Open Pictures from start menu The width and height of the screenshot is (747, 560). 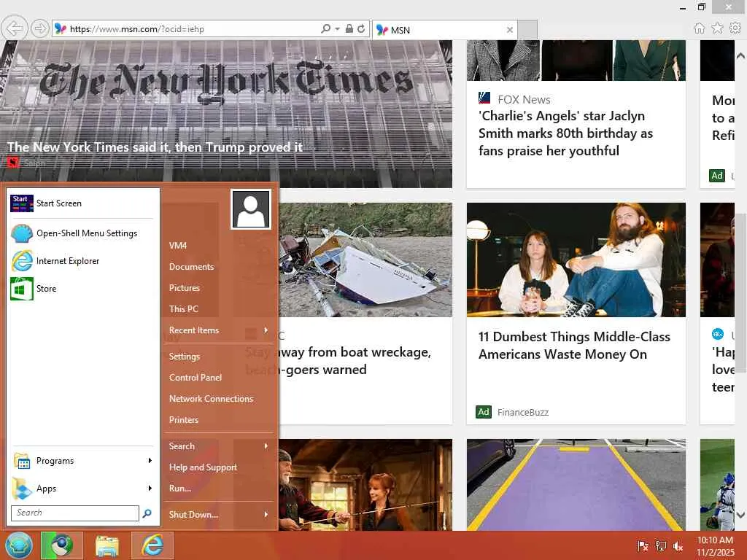pyautogui.click(x=219, y=288)
